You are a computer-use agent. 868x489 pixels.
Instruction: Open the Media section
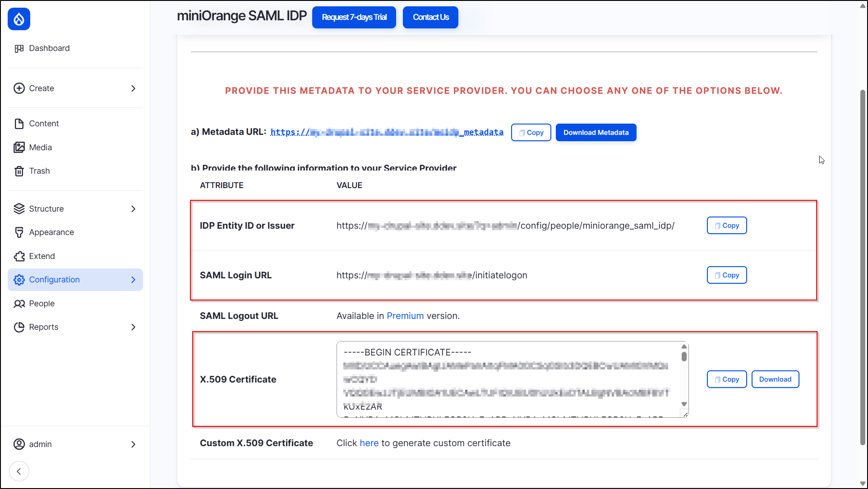[40, 147]
